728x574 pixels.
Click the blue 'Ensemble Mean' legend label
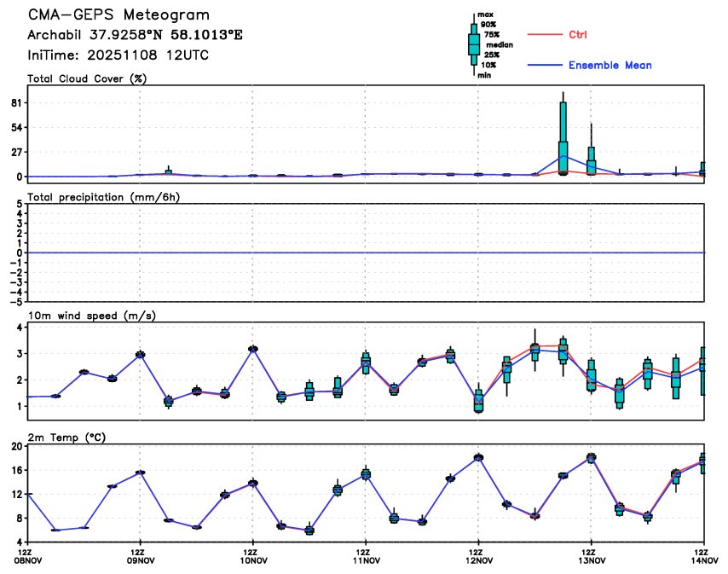tap(610, 66)
